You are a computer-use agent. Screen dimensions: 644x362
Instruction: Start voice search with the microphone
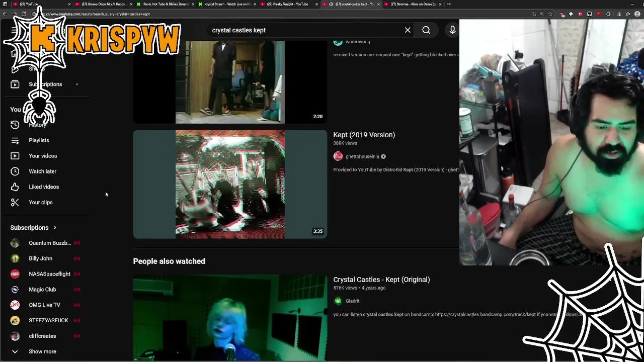(452, 30)
